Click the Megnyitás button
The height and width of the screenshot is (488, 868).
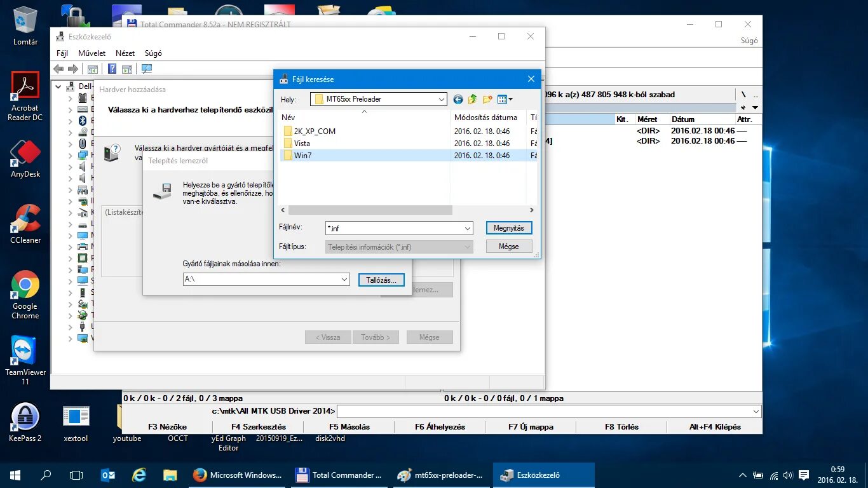pyautogui.click(x=509, y=227)
